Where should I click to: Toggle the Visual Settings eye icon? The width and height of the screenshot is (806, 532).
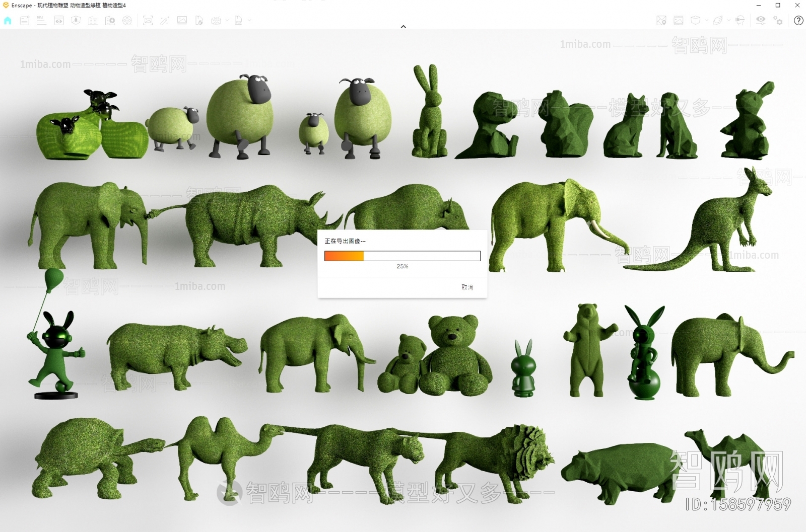click(x=761, y=21)
